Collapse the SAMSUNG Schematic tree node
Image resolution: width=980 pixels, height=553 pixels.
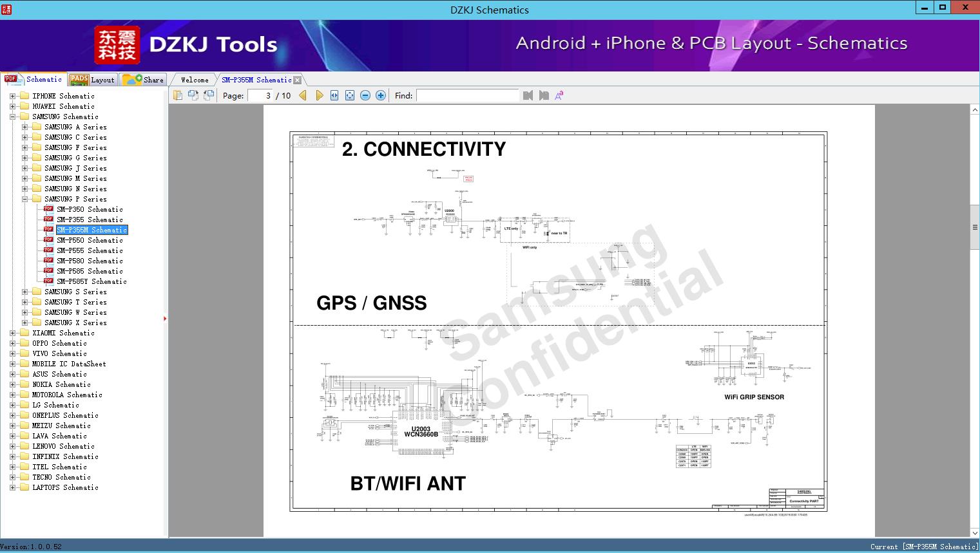tap(12, 117)
